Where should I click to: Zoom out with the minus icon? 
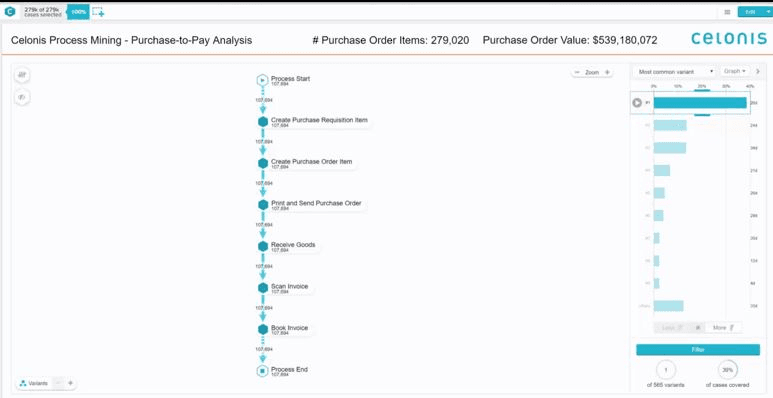coord(577,72)
